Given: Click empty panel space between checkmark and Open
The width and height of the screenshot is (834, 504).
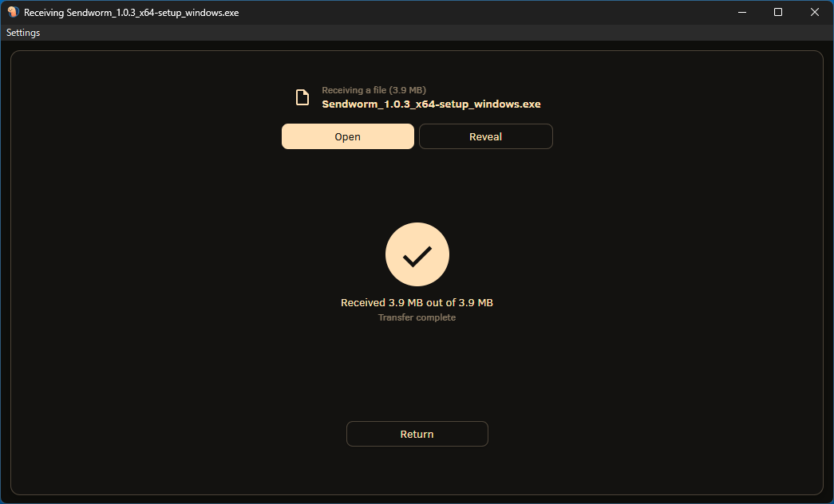Looking at the screenshot, I should pos(417,187).
